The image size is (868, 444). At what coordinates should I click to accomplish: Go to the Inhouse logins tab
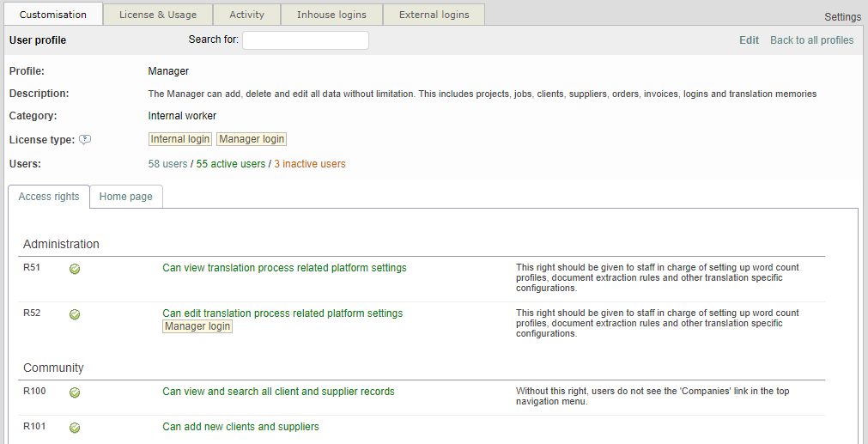(x=331, y=15)
